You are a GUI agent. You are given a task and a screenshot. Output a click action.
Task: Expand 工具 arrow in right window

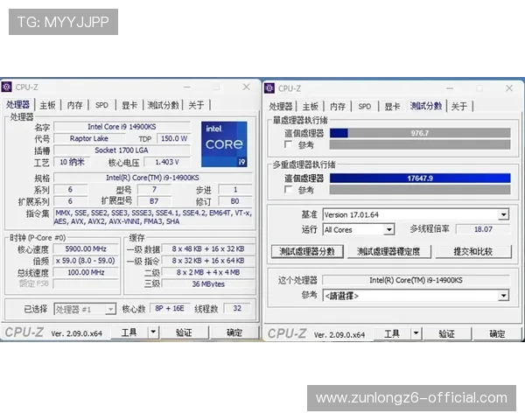tap(416, 333)
